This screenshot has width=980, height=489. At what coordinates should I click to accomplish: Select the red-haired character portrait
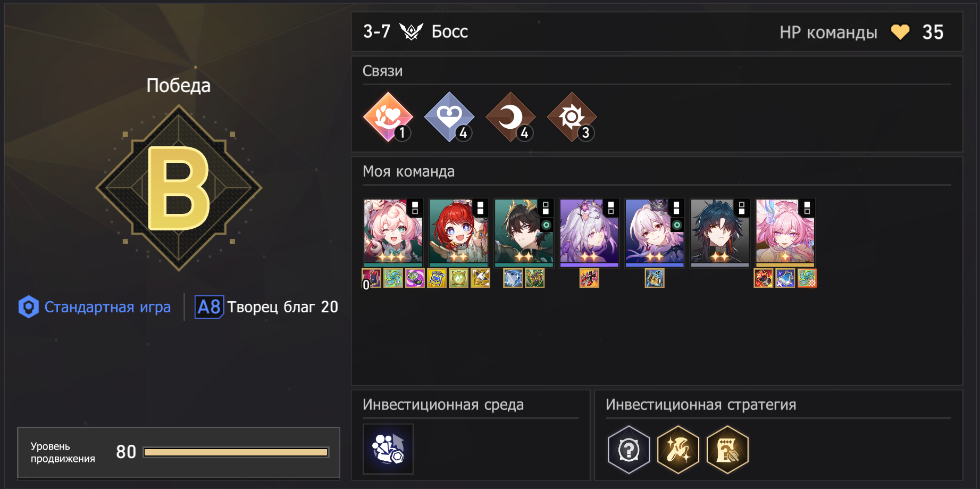point(458,233)
